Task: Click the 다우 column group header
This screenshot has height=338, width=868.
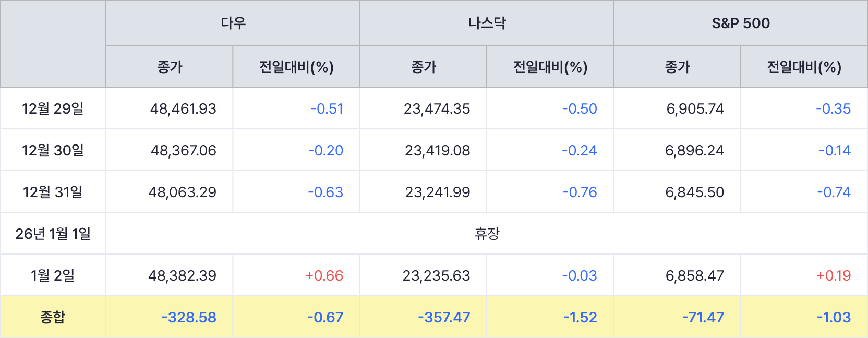Action: pos(233,23)
